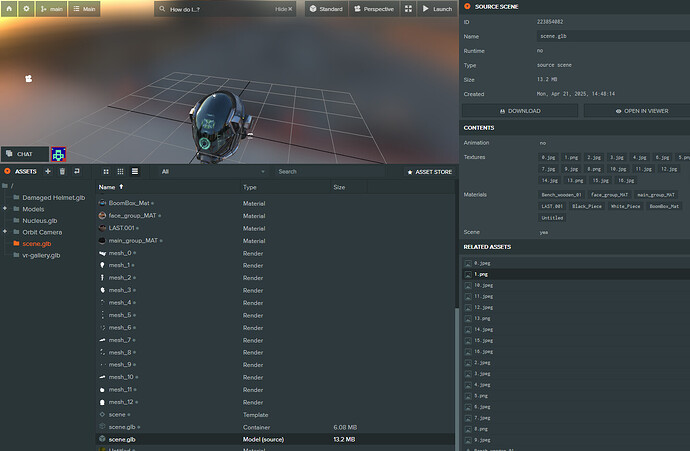This screenshot has width=690, height=451.
Task: Switch assets to small grid view
Action: [x=120, y=171]
